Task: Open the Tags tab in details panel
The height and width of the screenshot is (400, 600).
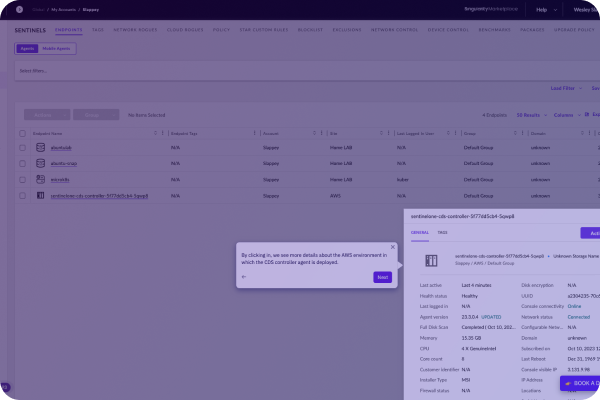Action: tap(442, 231)
